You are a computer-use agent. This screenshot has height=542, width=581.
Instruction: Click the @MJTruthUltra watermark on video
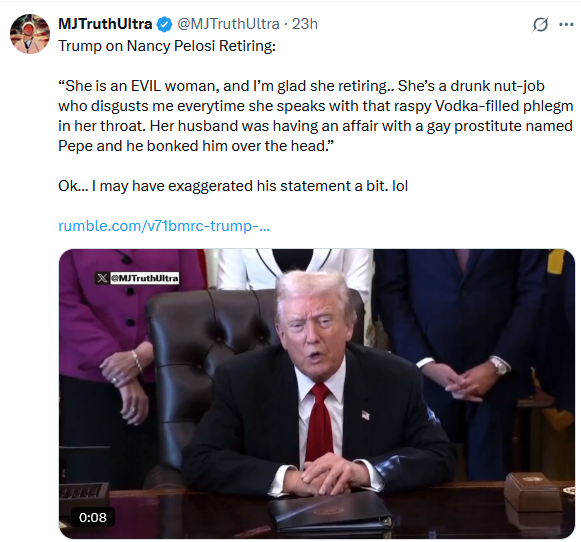(x=145, y=278)
